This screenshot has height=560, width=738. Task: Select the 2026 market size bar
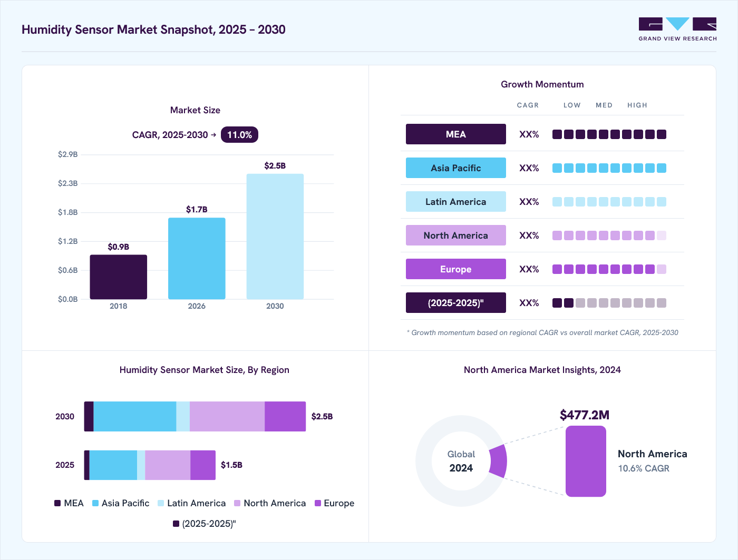pos(197,259)
